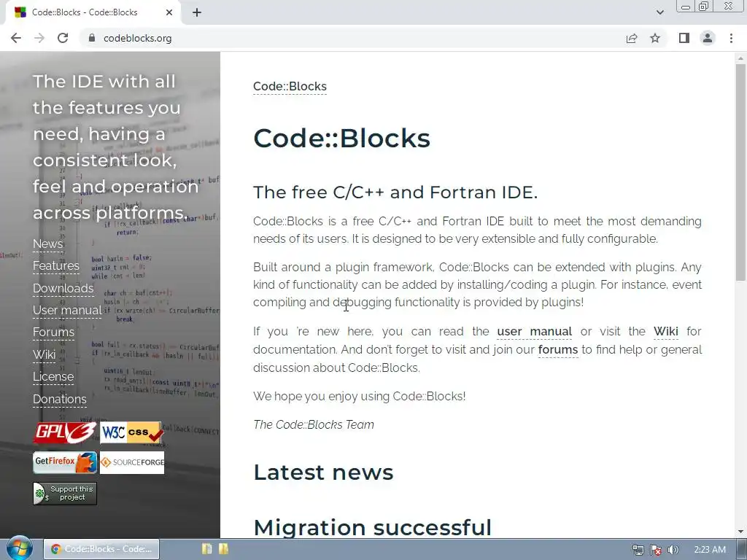Follow the bold user manual link in paragraph
The image size is (747, 560).
[x=534, y=332]
